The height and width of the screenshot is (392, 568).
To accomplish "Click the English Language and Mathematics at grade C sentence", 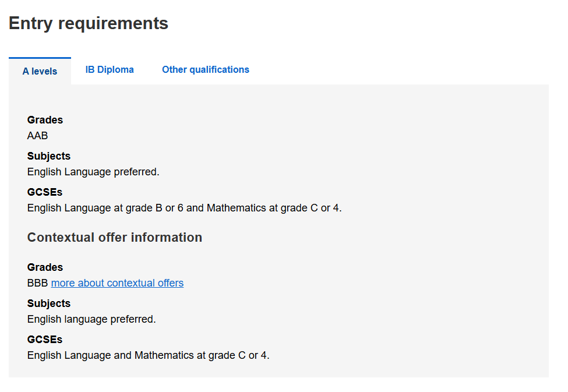I will (148, 355).
